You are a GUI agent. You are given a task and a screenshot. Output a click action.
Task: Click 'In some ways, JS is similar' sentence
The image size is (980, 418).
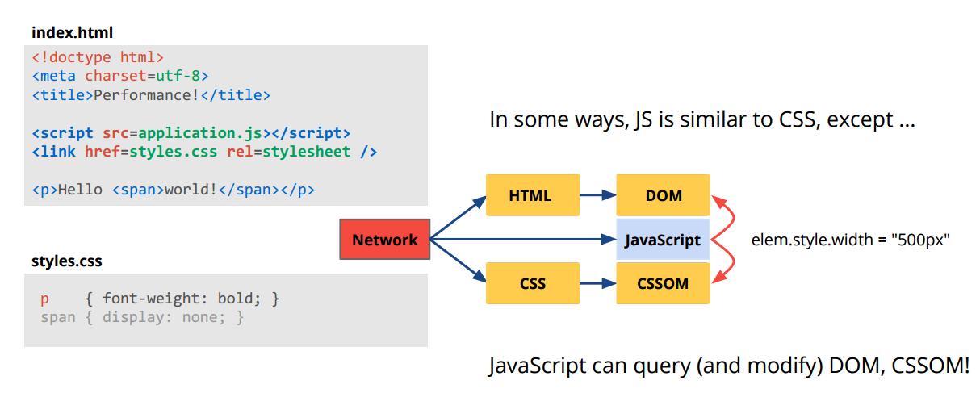(702, 120)
